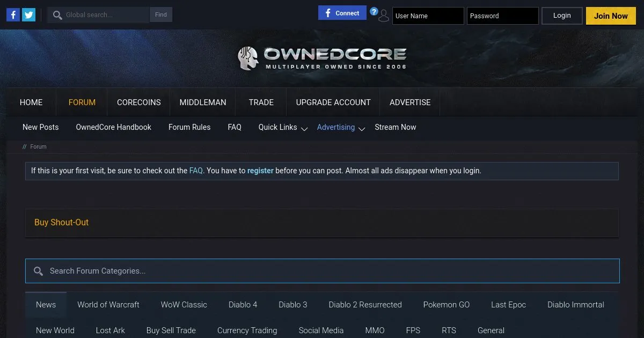The image size is (644, 338).
Task: Open the Quick Links menu
Action: pos(277,127)
